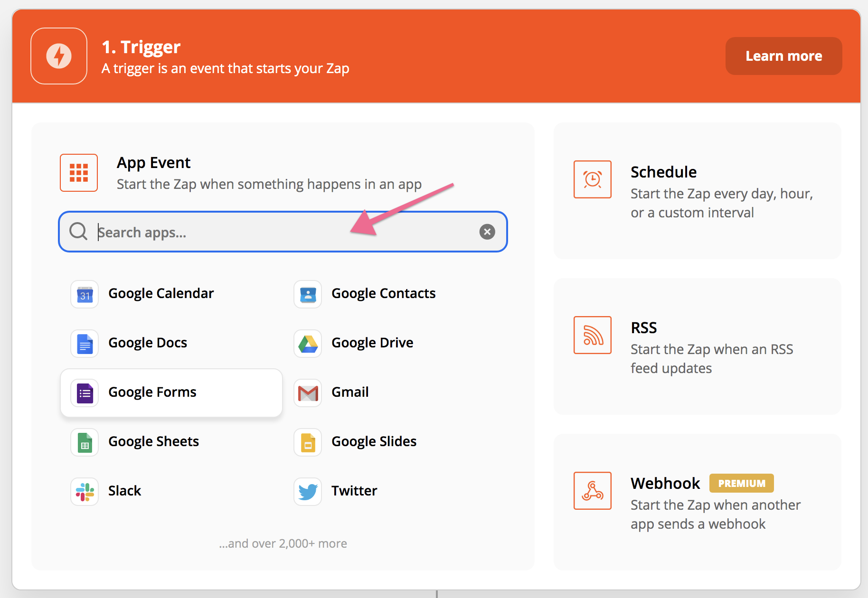Screen dimensions: 868x598
Task: Choose the Google Drive label
Action: [x=372, y=343]
